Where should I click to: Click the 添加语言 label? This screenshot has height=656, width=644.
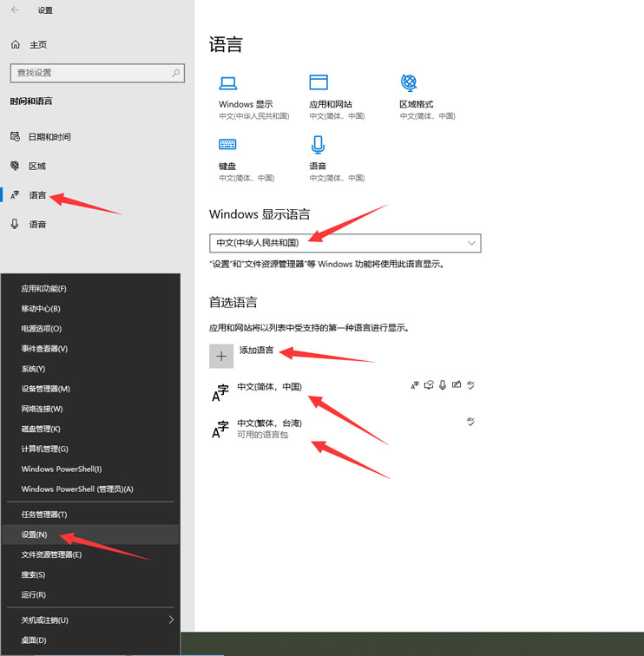tap(256, 351)
